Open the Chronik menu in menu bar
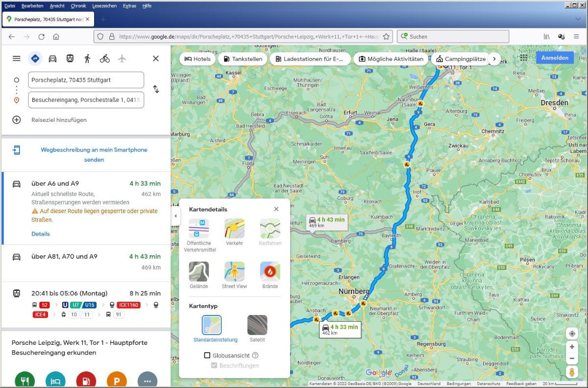Screen dimensions: 588x388 [78, 6]
